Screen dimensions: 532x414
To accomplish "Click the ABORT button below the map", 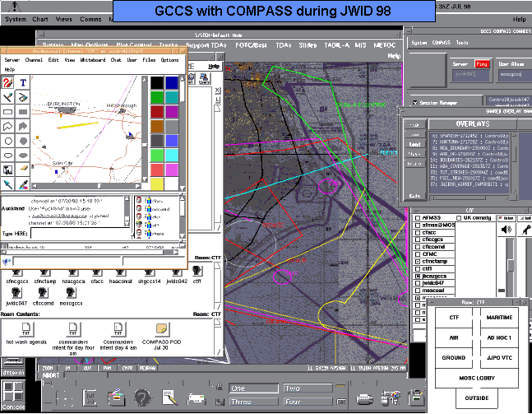I will click(x=51, y=375).
